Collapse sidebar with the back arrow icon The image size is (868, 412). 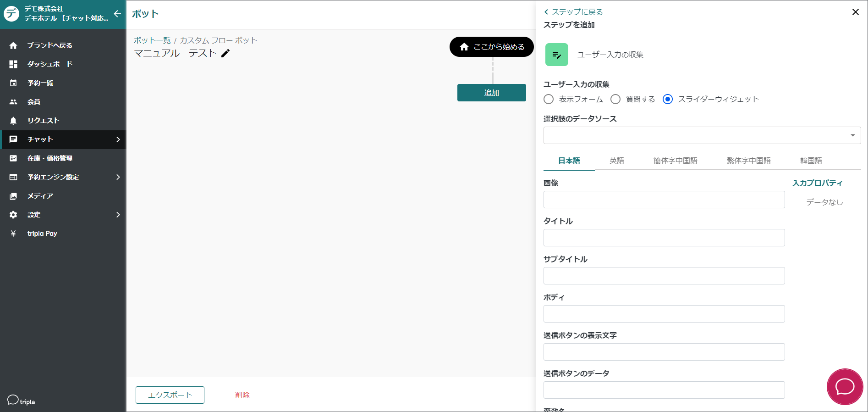117,14
